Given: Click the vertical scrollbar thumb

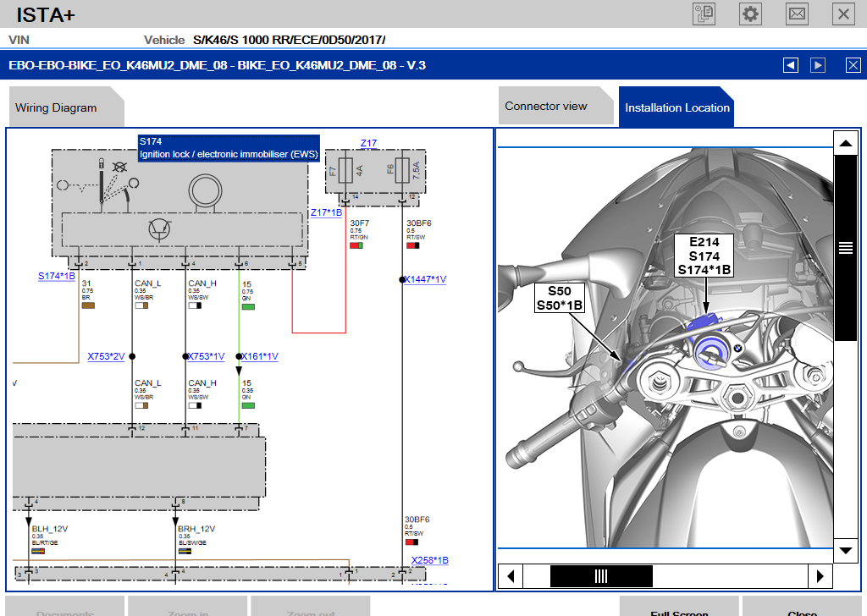Looking at the screenshot, I should [845, 247].
